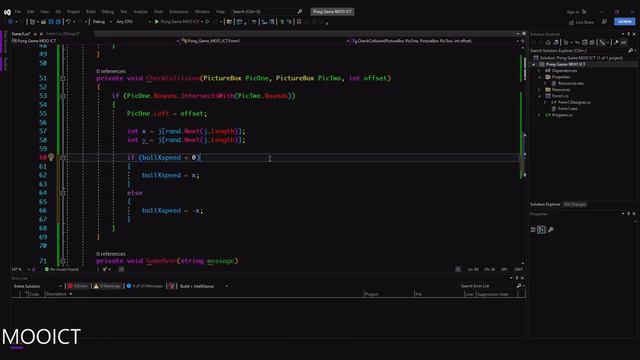The image size is (640, 360).
Task: Switch to the Git Changes tab
Action: (x=575, y=204)
